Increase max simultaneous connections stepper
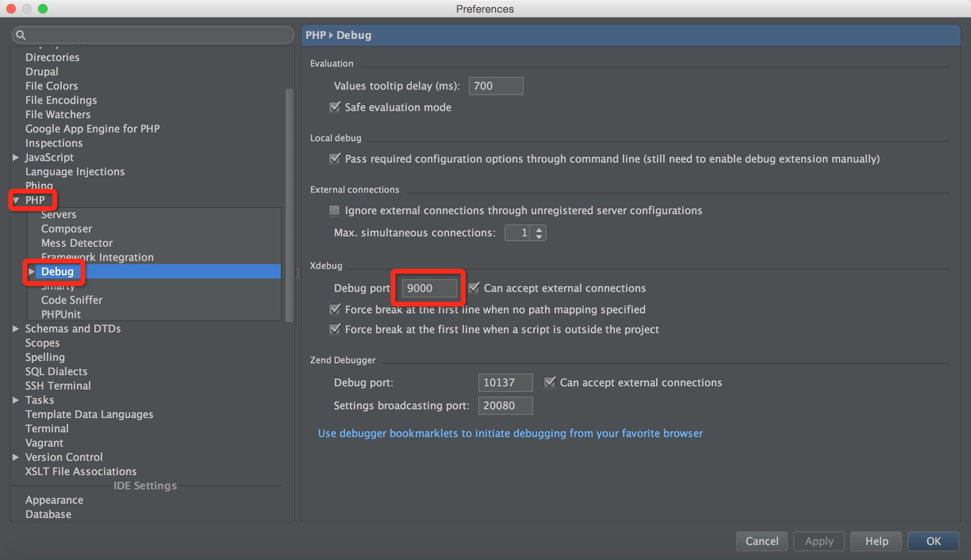971x560 pixels. tap(539, 229)
